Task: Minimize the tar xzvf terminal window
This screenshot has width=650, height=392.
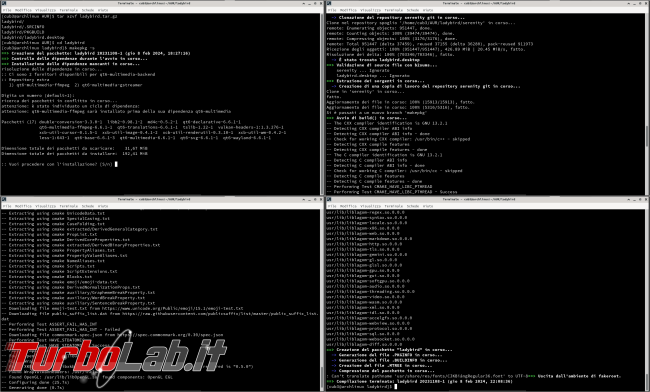Action: coord(309,3)
